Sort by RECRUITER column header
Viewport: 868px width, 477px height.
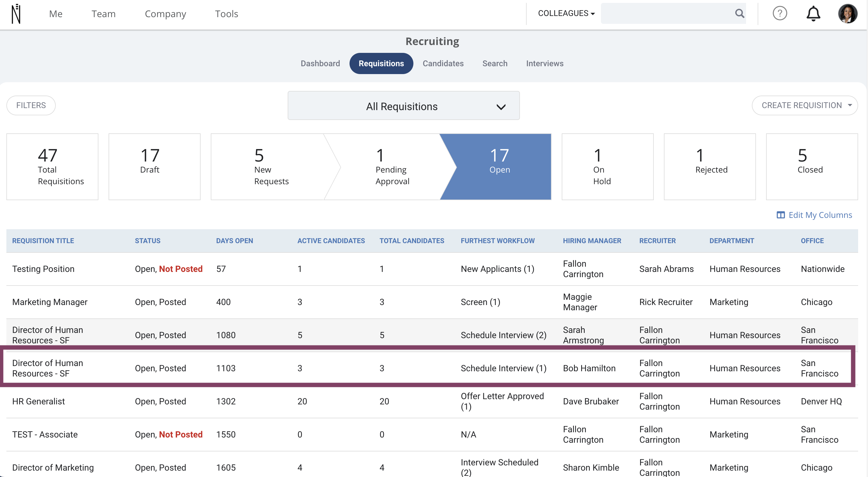[658, 241]
